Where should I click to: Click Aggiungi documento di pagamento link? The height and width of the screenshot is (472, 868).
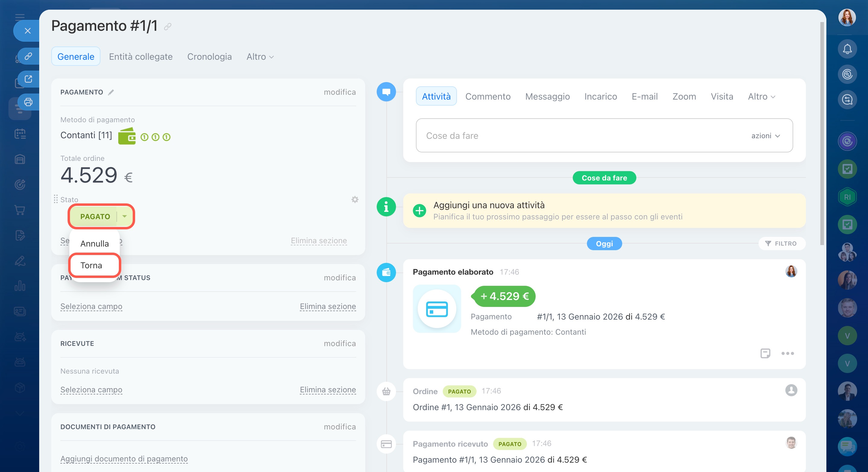pos(124,458)
